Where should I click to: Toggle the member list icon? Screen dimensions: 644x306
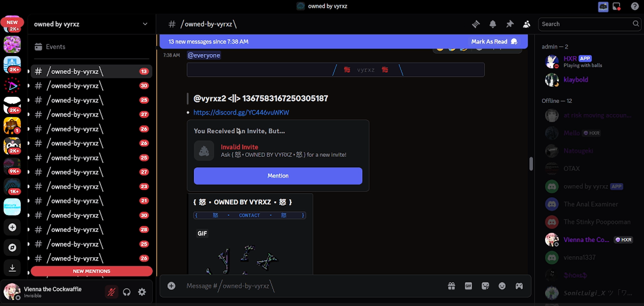tap(526, 24)
